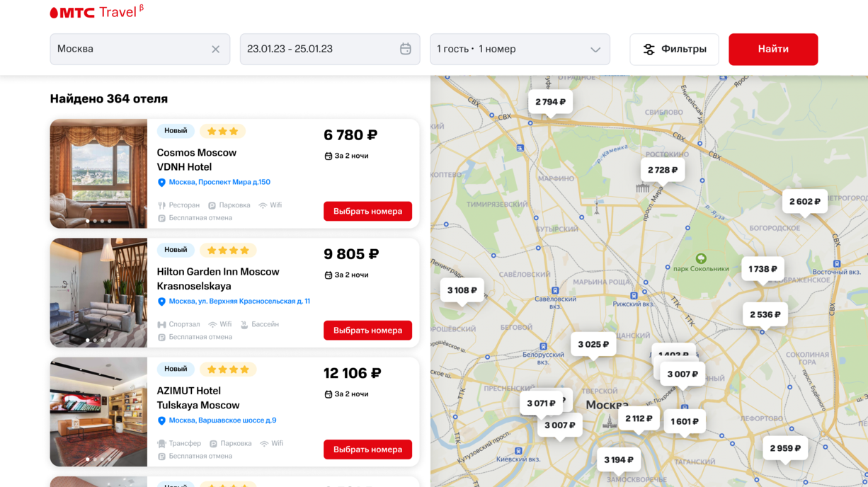Click the four-star rating on AZIMUT Hotel card

click(228, 369)
